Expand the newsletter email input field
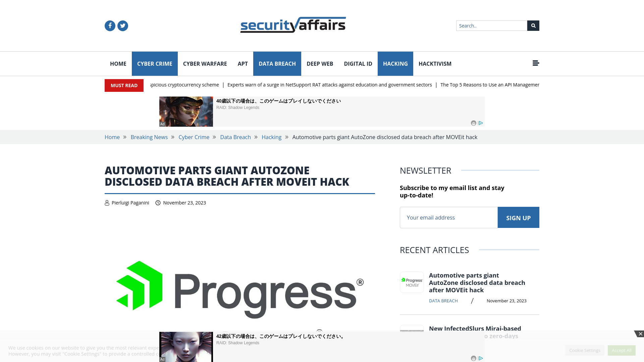The height and width of the screenshot is (362, 644). [449, 218]
